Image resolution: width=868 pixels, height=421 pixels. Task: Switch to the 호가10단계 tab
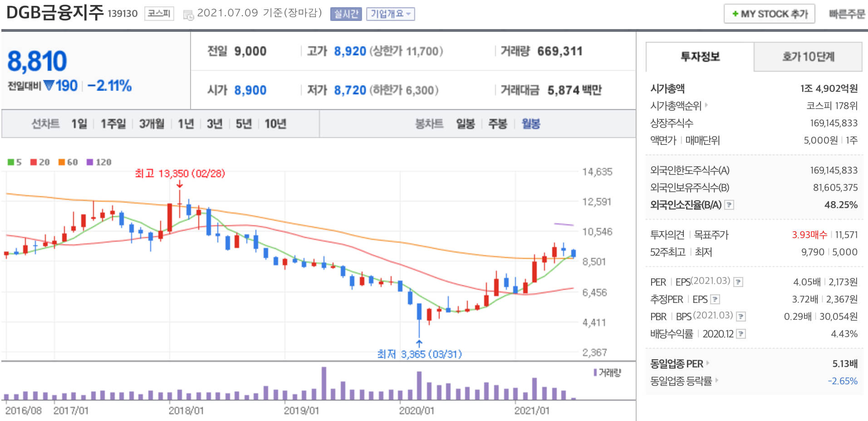(x=808, y=57)
